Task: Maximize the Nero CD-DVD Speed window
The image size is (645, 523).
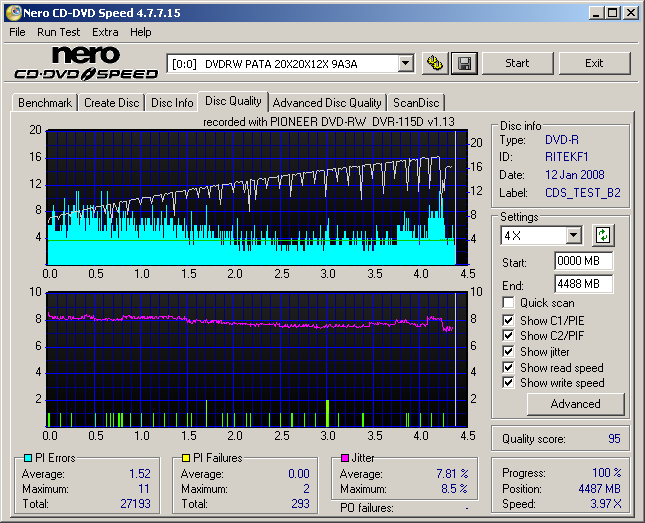Action: [x=613, y=13]
